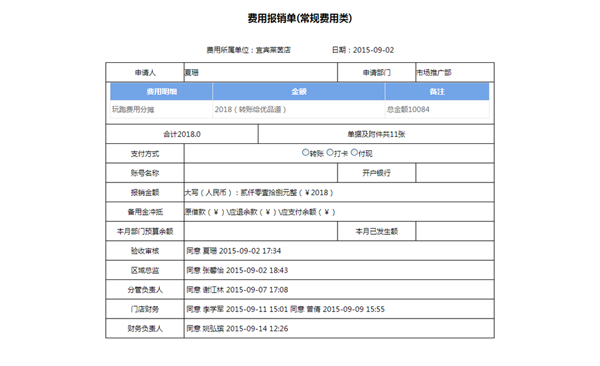This screenshot has width=600, height=366.
Task: Click the 单据及附件共11张 attachments cell
Action: click(376, 134)
